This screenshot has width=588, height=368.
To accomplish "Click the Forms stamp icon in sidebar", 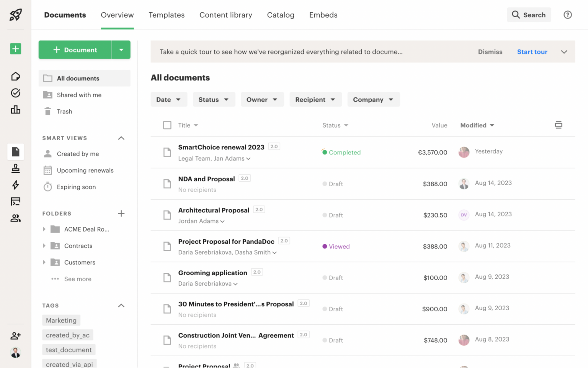I will pos(15,168).
